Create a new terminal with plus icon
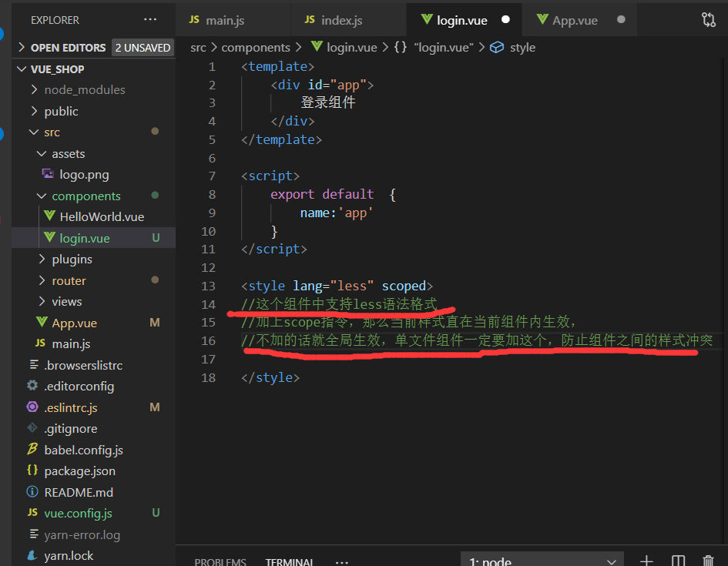The width and height of the screenshot is (728, 566). click(x=646, y=561)
